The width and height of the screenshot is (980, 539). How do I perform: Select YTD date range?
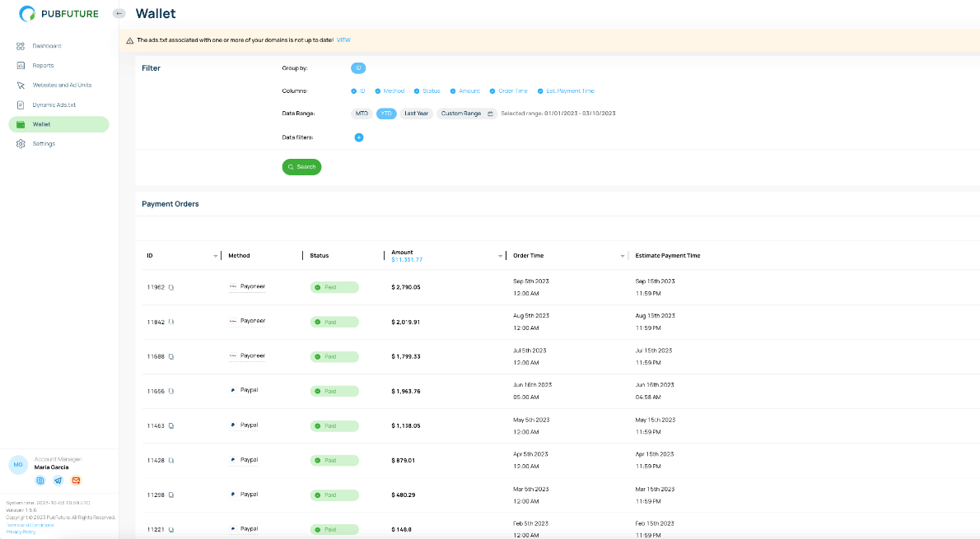tap(386, 114)
